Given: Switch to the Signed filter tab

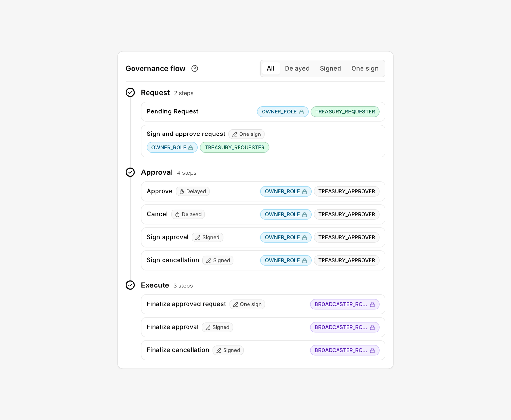Looking at the screenshot, I should tap(330, 68).
